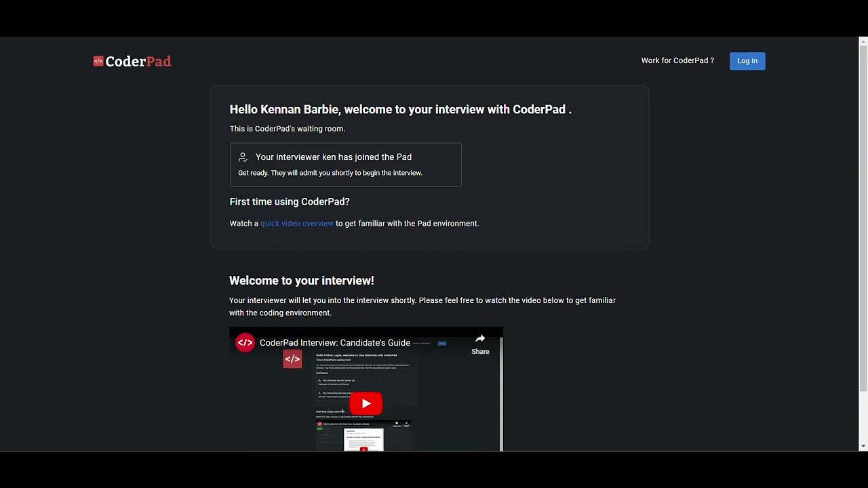The image size is (868, 488).
Task: Click the CoderPad channel icon on video
Action: pos(245,343)
